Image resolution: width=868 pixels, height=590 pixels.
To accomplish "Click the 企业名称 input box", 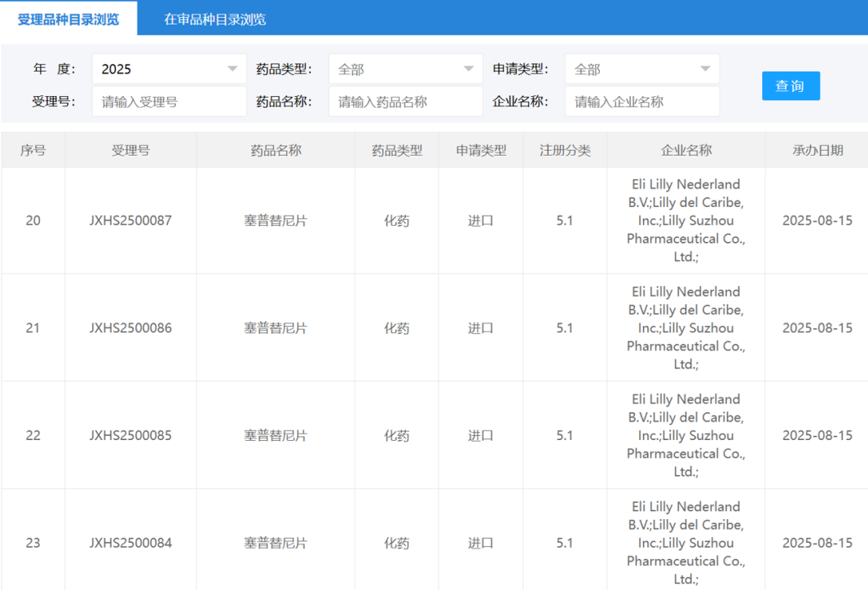I will [x=641, y=101].
